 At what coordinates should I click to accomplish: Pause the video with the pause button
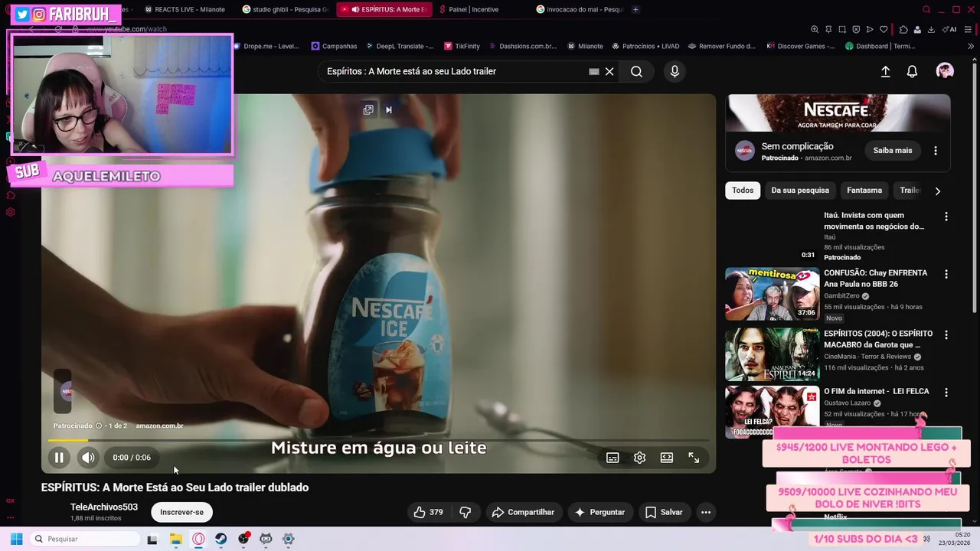(59, 458)
